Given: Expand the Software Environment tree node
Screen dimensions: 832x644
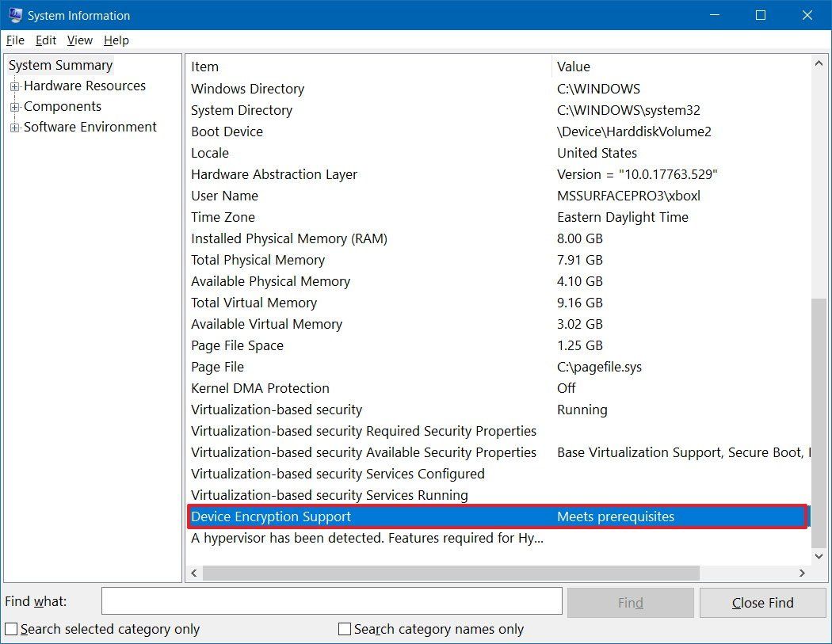Looking at the screenshot, I should click(x=16, y=127).
